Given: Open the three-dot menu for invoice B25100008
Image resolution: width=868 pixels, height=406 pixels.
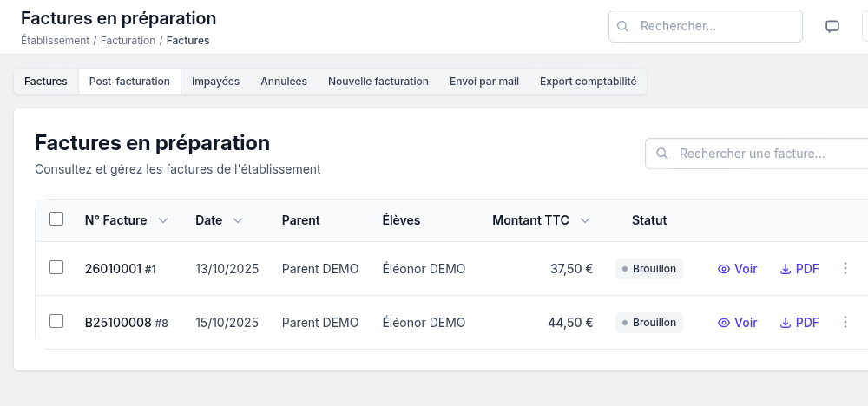Looking at the screenshot, I should point(845,323).
